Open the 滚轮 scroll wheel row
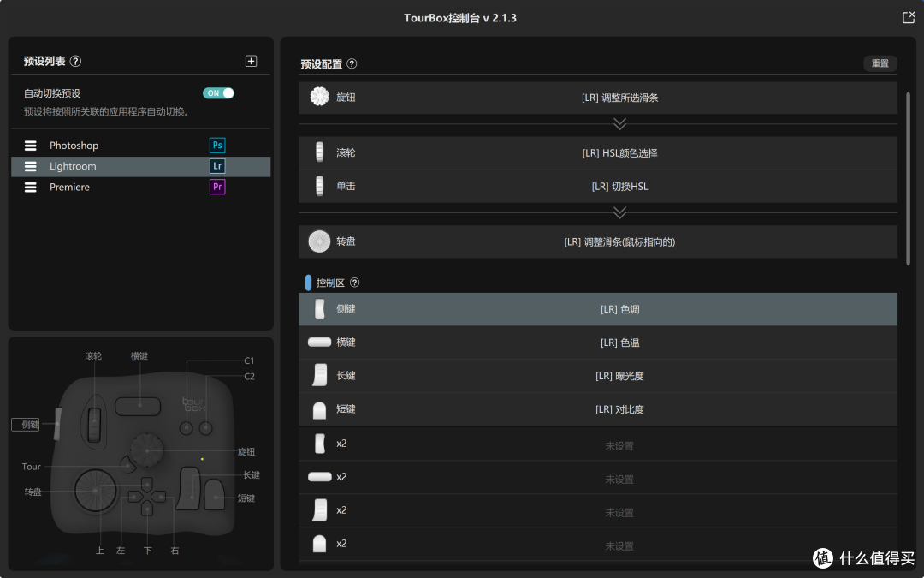This screenshot has height=578, width=924. pos(598,152)
